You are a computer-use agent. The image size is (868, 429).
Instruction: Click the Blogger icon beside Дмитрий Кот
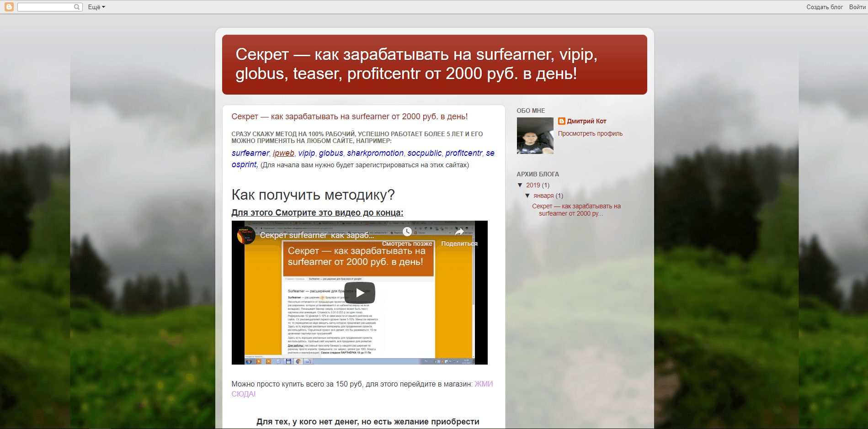point(562,121)
